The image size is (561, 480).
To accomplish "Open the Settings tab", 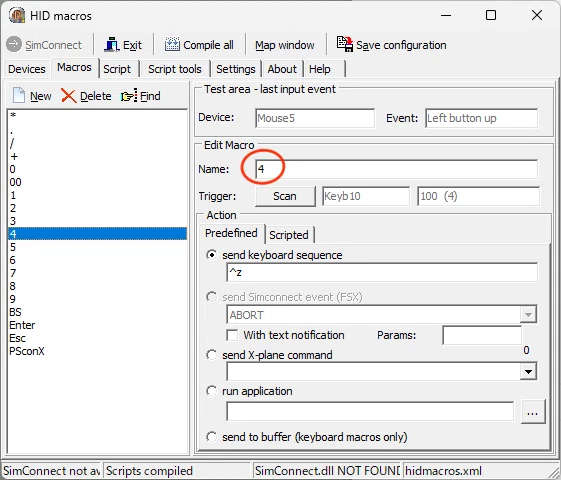I will [236, 69].
